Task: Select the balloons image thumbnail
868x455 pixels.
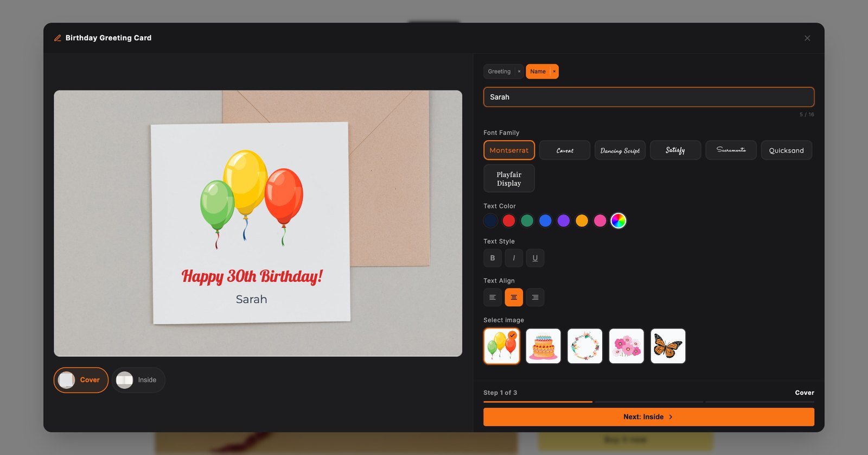Action: 502,346
